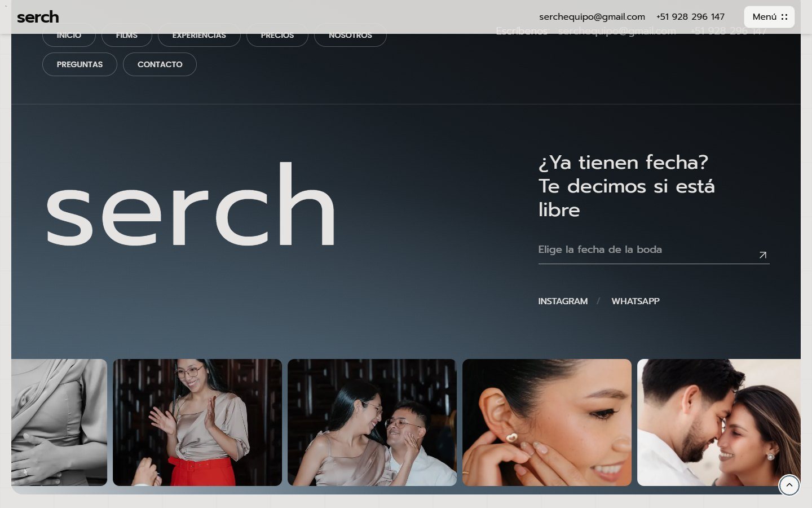Viewport: 812px width, 508px height.
Task: Open the INSTAGRAM link
Action: (x=563, y=301)
